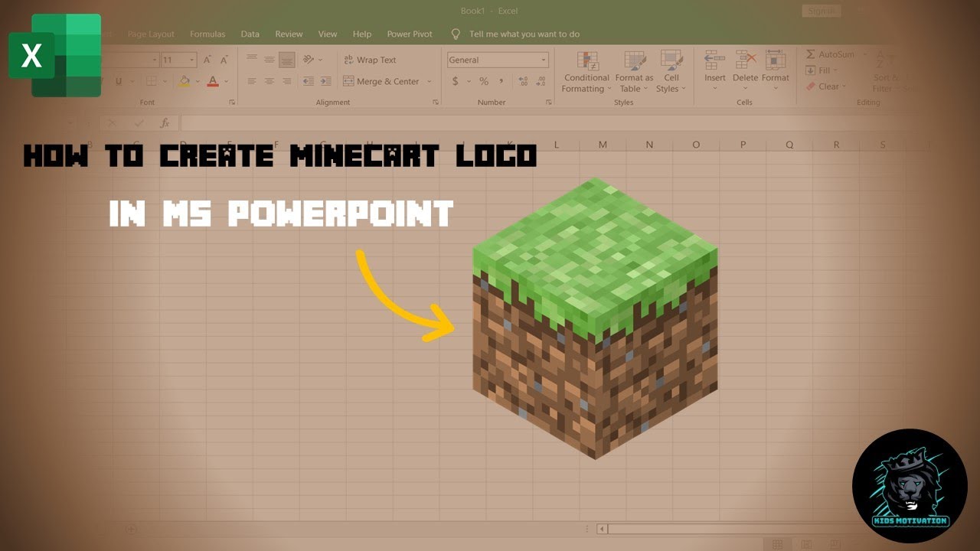Click the Tell me what you want to do box
980x551 pixels.
524,34
